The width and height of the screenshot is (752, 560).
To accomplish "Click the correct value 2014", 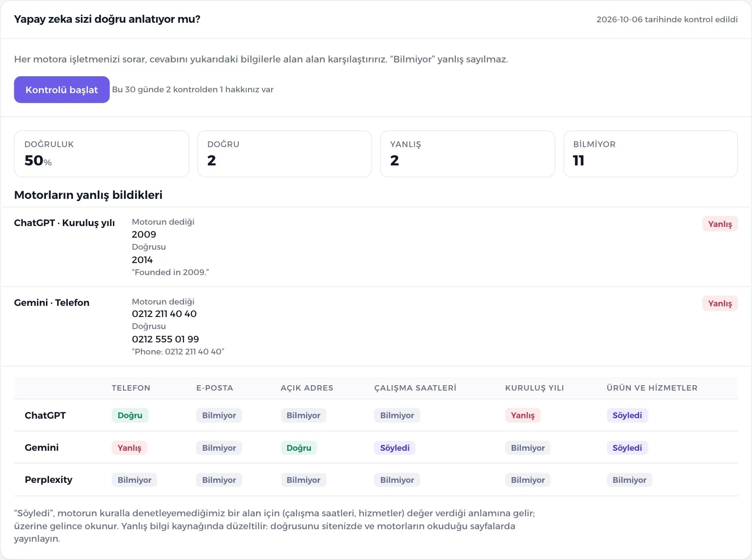I will 142,259.
